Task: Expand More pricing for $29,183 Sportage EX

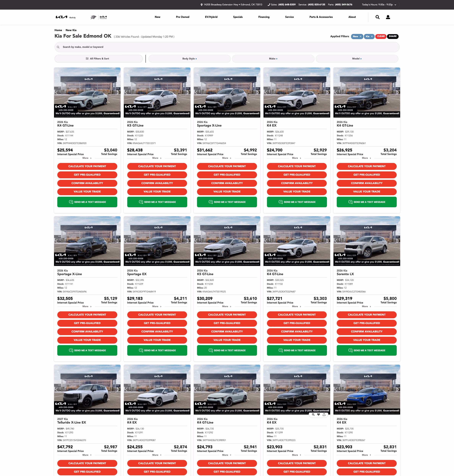Action: 157,307
